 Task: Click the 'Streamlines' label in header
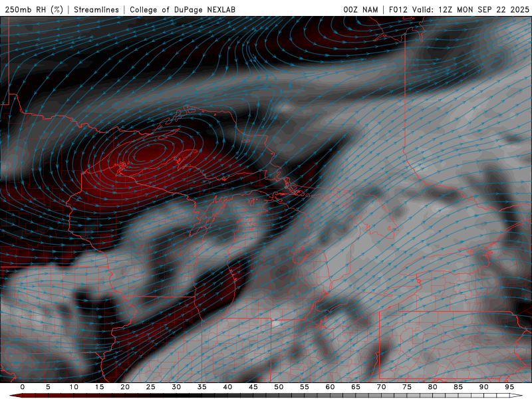coord(96,9)
